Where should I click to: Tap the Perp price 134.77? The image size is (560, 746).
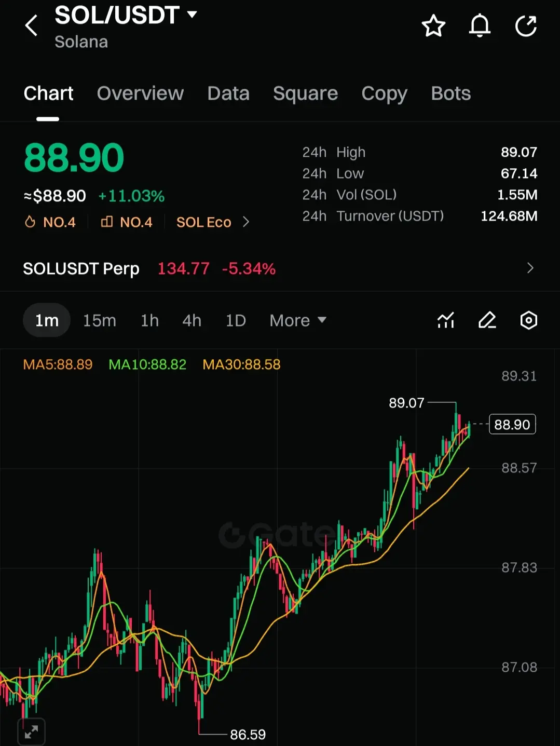pos(183,268)
